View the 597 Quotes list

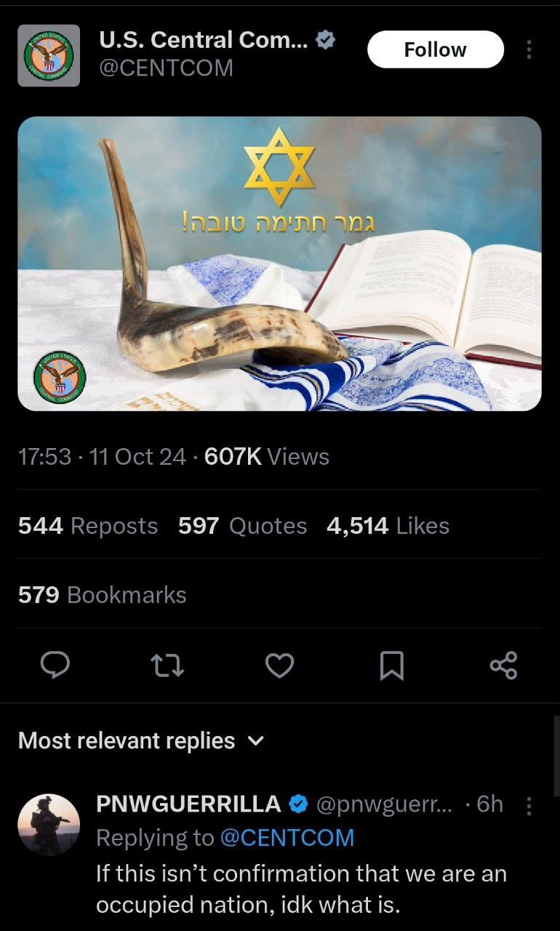click(242, 525)
